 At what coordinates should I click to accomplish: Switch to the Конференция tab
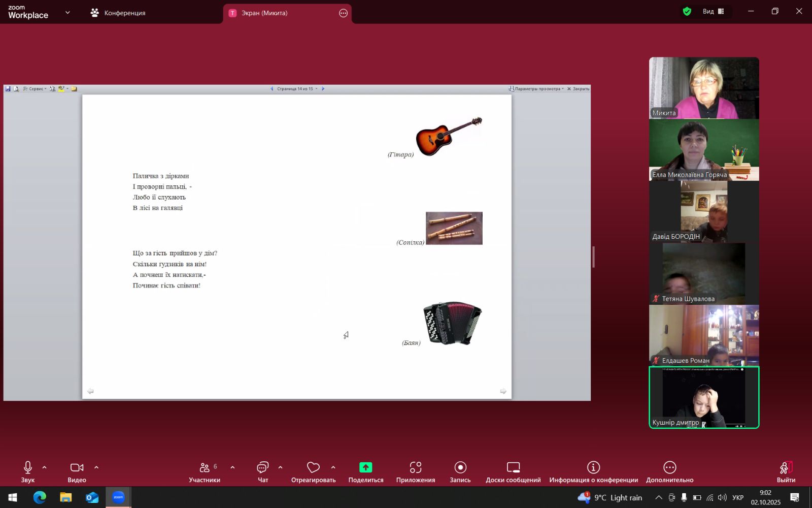118,13
